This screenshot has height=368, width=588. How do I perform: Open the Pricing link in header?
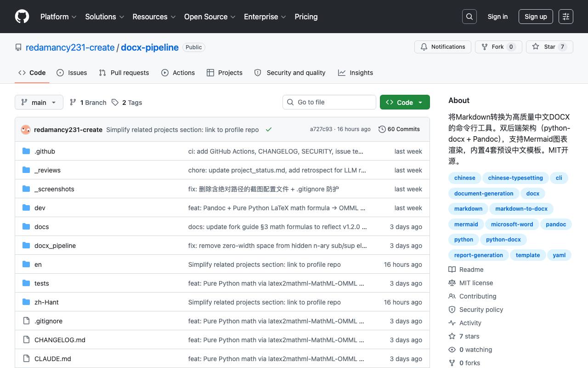pyautogui.click(x=306, y=17)
